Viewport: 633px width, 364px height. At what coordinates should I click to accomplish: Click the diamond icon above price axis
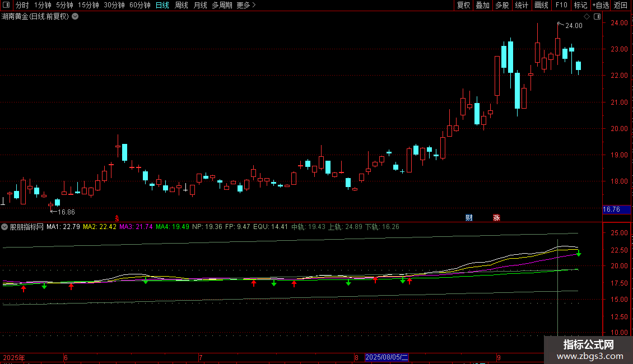point(587,17)
